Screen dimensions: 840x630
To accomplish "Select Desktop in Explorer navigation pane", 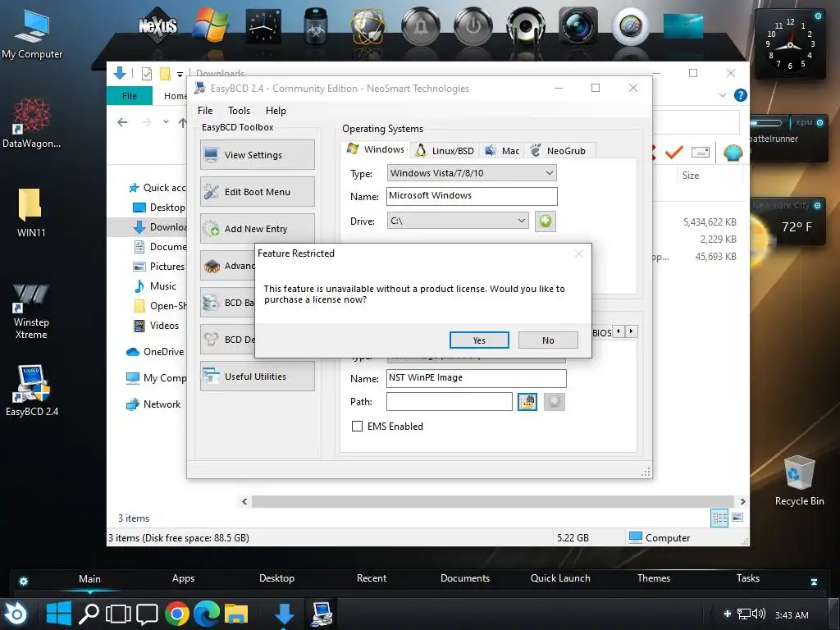I will 159,208.
